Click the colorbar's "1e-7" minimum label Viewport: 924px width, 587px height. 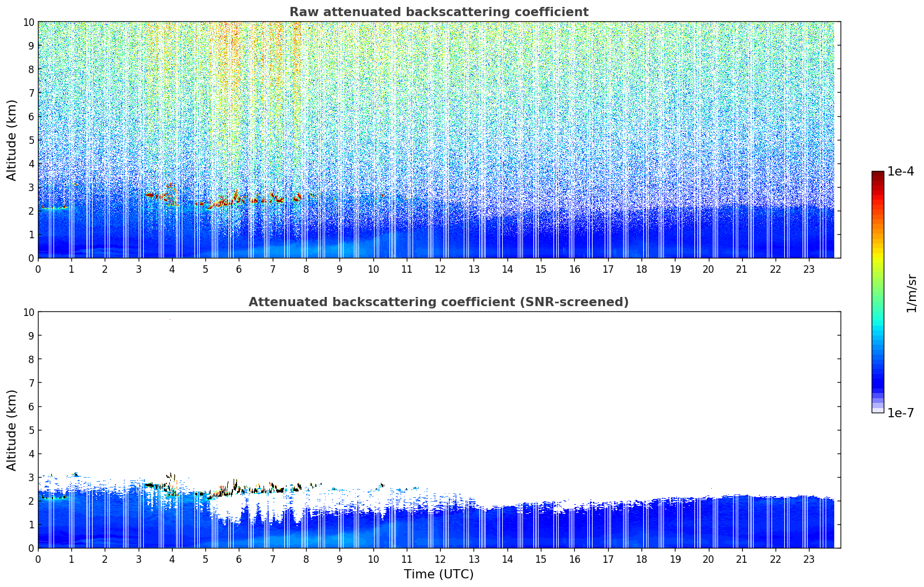tap(900, 413)
